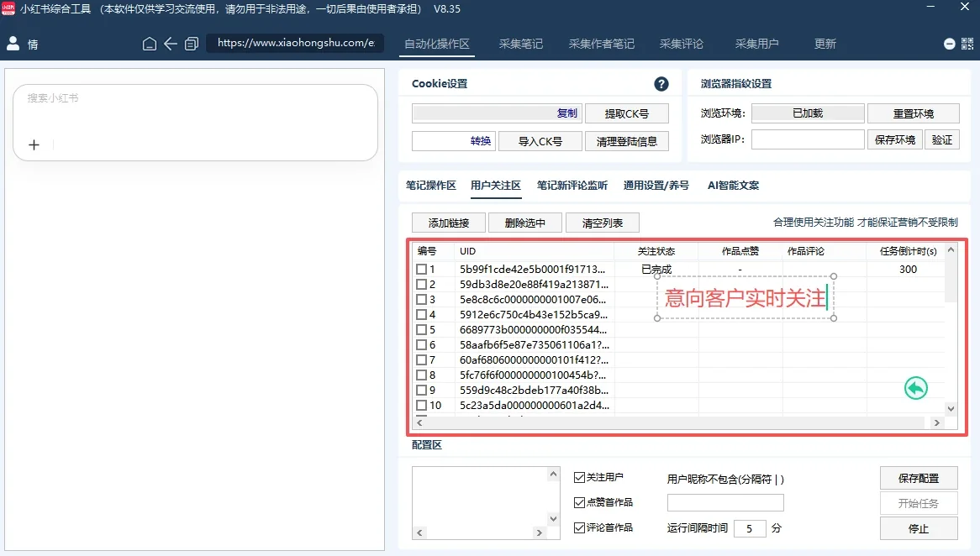This screenshot has width=980, height=556.
Task: Switch to 采集用户 tab
Action: click(757, 44)
